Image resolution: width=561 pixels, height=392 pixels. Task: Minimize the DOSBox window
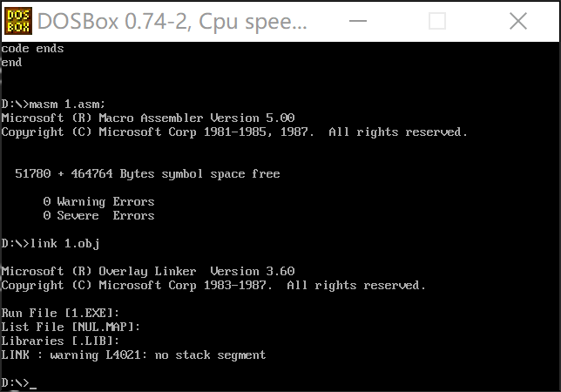click(357, 21)
